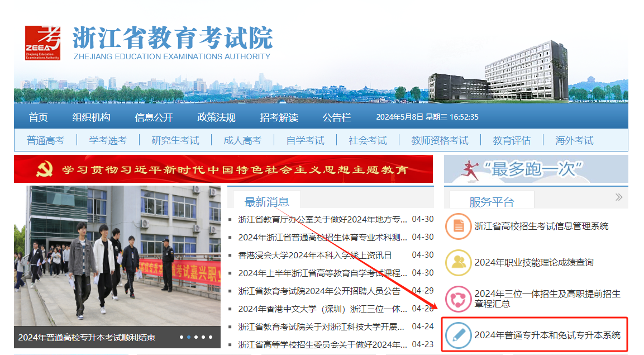
Task: Open the 公告栏 menu
Action: click(336, 117)
